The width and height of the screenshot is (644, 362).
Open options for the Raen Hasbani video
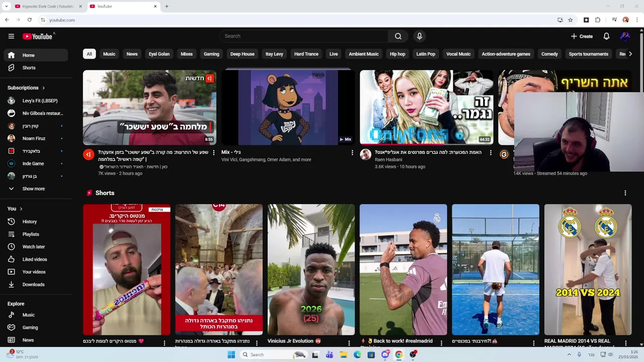pyautogui.click(x=491, y=152)
